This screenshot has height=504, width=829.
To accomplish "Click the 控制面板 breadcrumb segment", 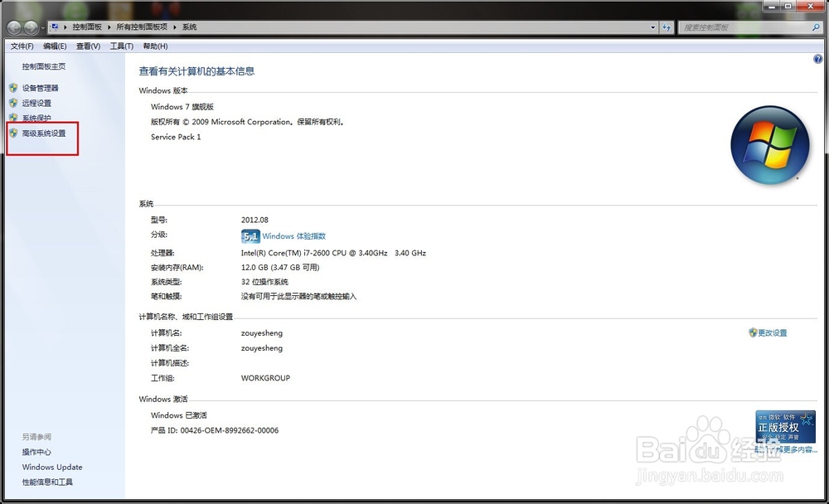I will tap(87, 27).
